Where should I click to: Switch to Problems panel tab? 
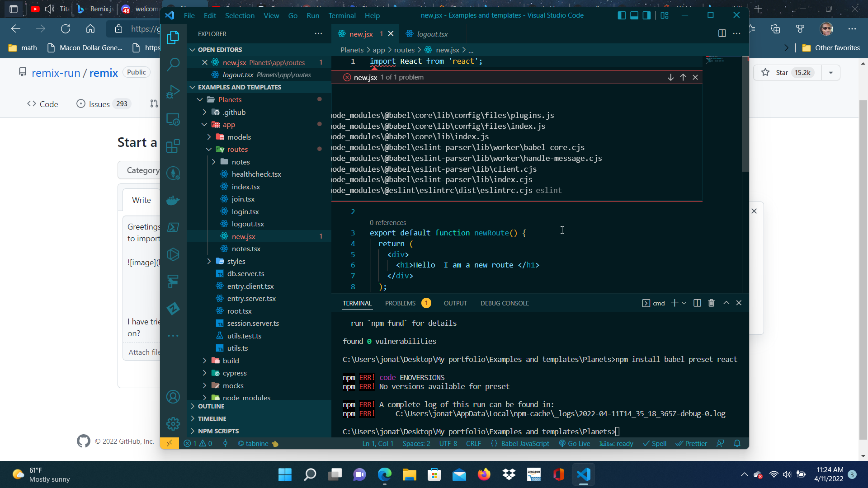(x=408, y=303)
